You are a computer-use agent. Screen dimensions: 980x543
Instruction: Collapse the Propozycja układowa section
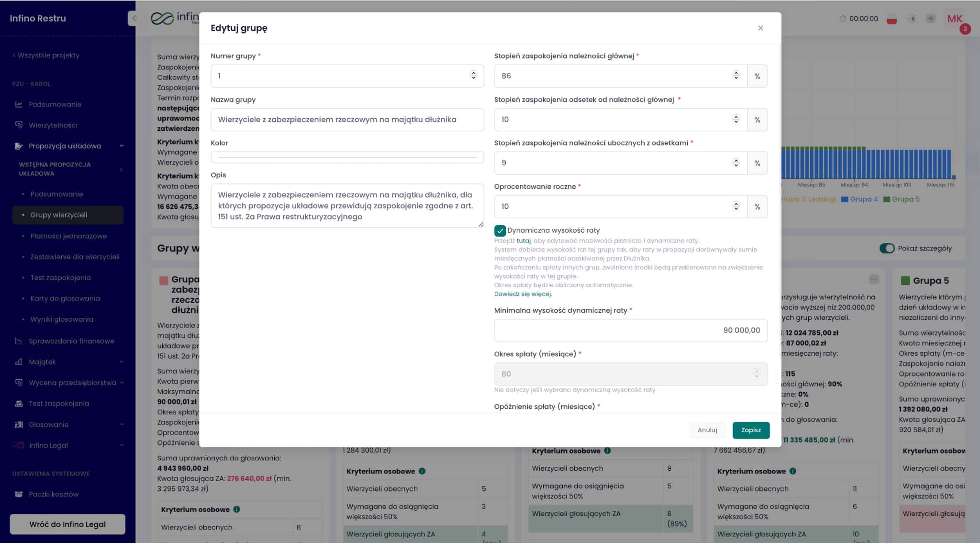click(121, 146)
